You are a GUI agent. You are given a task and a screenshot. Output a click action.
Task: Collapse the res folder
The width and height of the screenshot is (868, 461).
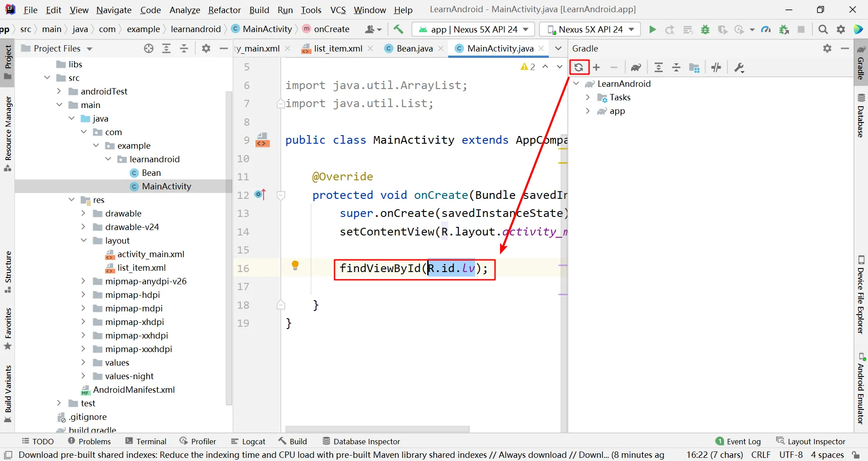tap(71, 200)
